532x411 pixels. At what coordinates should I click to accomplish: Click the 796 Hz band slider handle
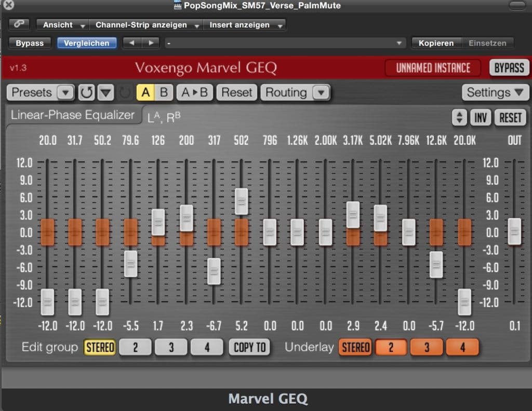(270, 232)
